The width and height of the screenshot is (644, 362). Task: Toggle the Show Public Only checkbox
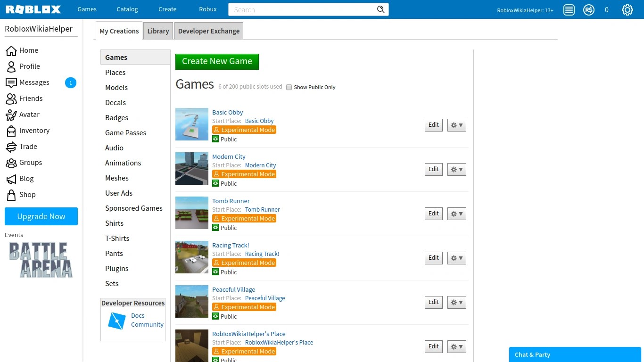[289, 87]
